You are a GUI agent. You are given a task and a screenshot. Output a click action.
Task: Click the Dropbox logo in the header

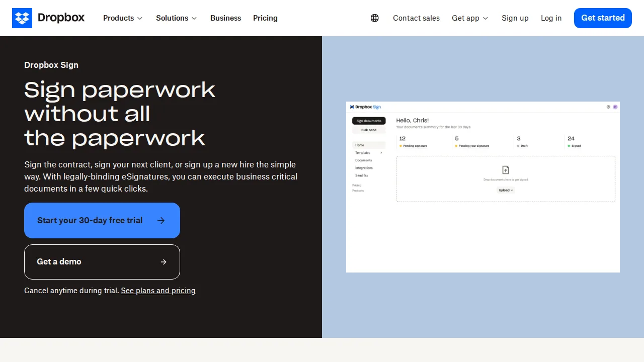(x=48, y=18)
